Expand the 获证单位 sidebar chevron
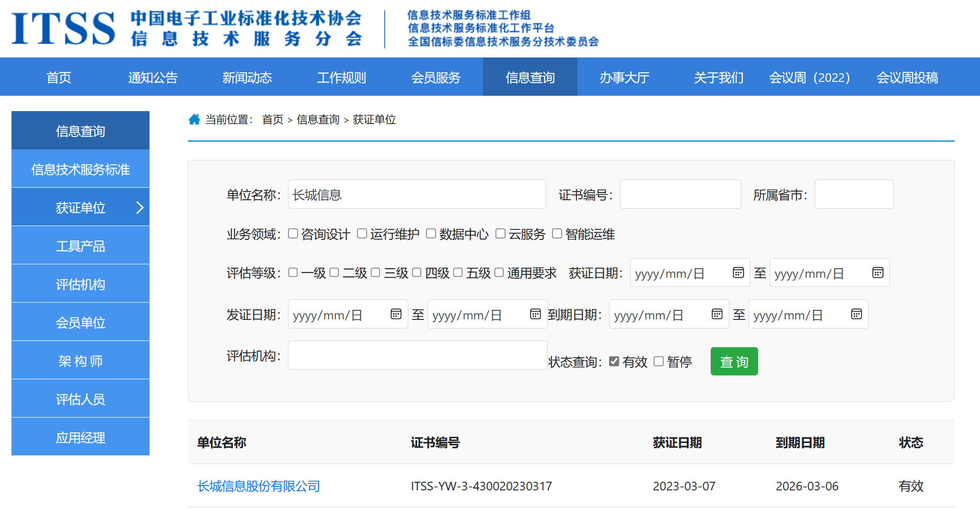980x510 pixels. click(x=139, y=207)
